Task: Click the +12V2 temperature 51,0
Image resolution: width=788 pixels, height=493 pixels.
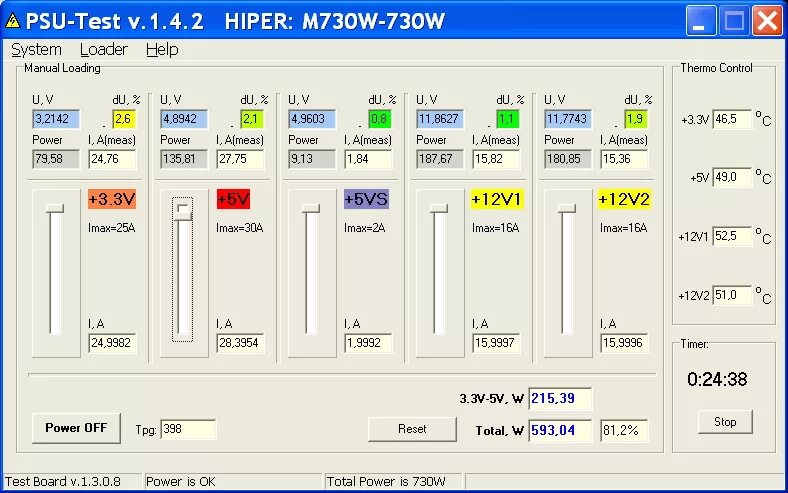Action: (x=732, y=295)
